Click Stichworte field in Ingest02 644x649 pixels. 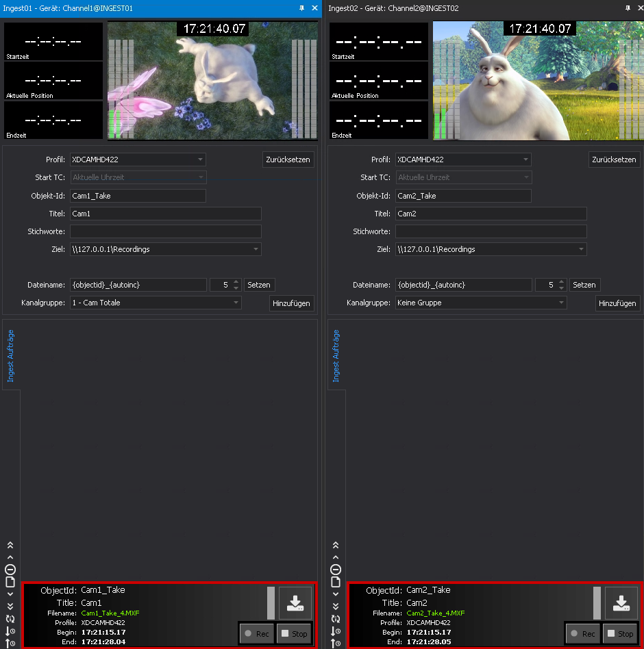pyautogui.click(x=491, y=231)
